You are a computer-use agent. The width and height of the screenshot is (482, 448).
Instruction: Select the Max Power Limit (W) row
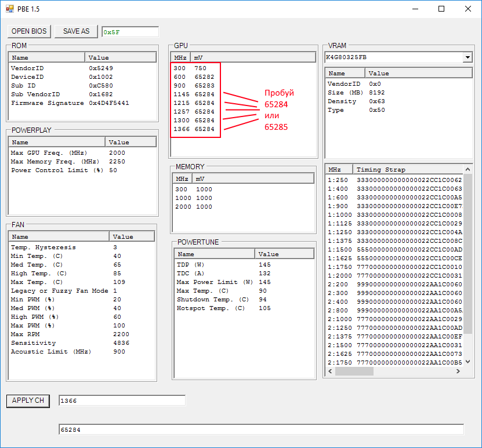(244, 282)
